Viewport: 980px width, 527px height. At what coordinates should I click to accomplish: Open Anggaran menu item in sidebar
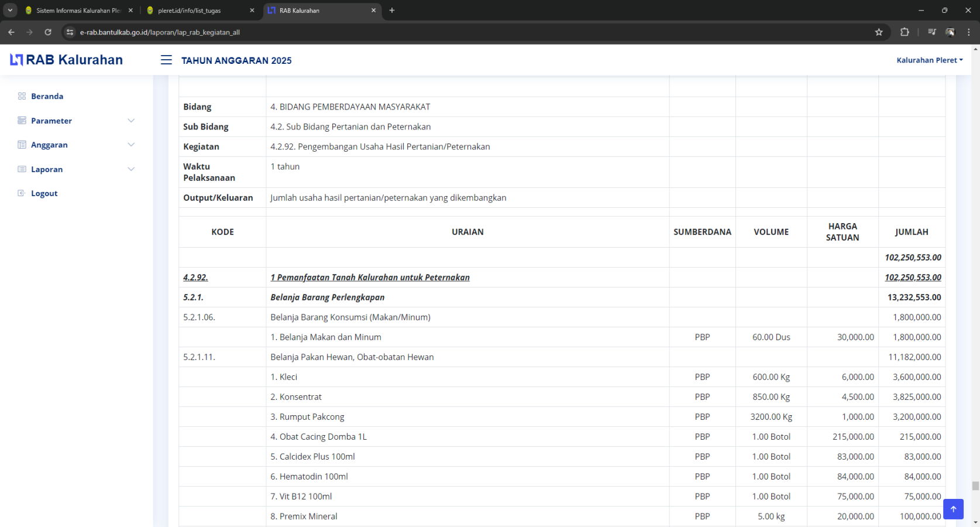(49, 145)
